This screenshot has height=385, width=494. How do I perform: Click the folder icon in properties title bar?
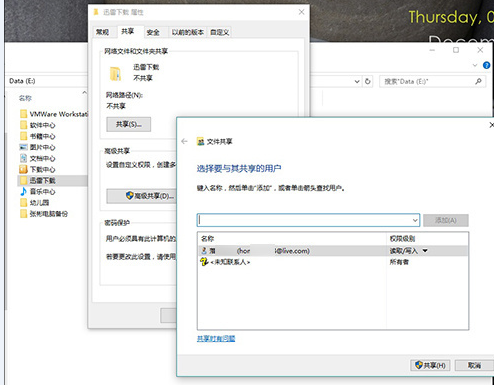click(96, 12)
